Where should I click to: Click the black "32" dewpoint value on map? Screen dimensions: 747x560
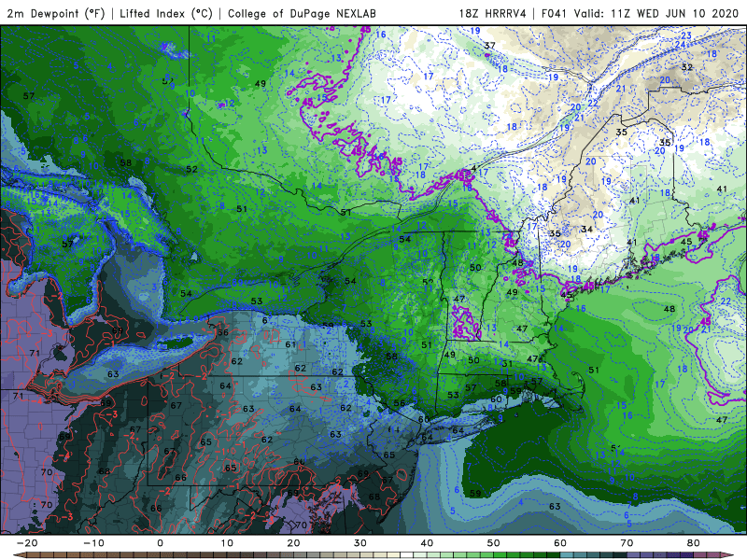(686, 67)
